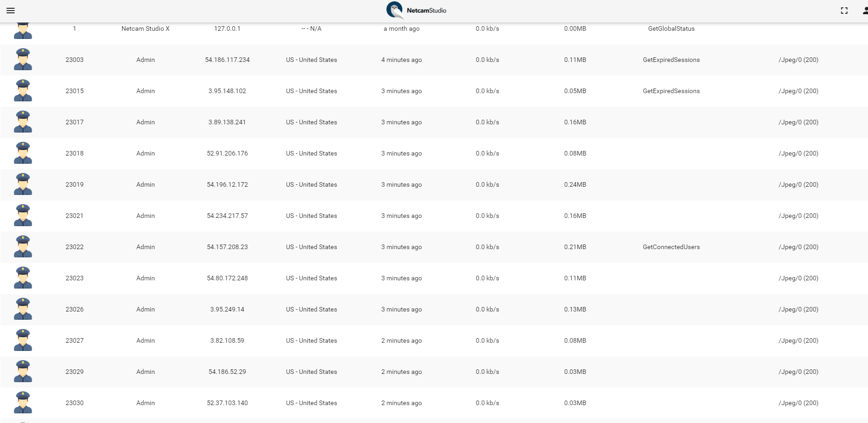Open the user account icon
Image resolution: width=868 pixels, height=423 pixels.
(x=865, y=11)
